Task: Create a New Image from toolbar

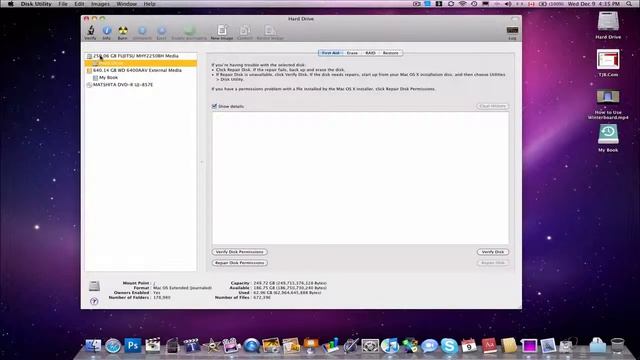Action: [x=222, y=32]
